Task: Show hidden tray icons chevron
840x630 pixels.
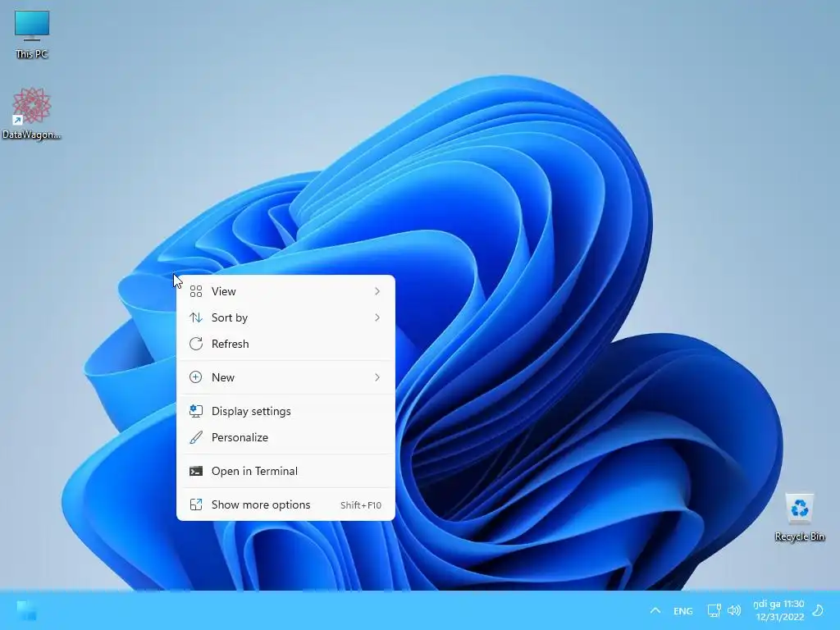Action: pos(655,610)
